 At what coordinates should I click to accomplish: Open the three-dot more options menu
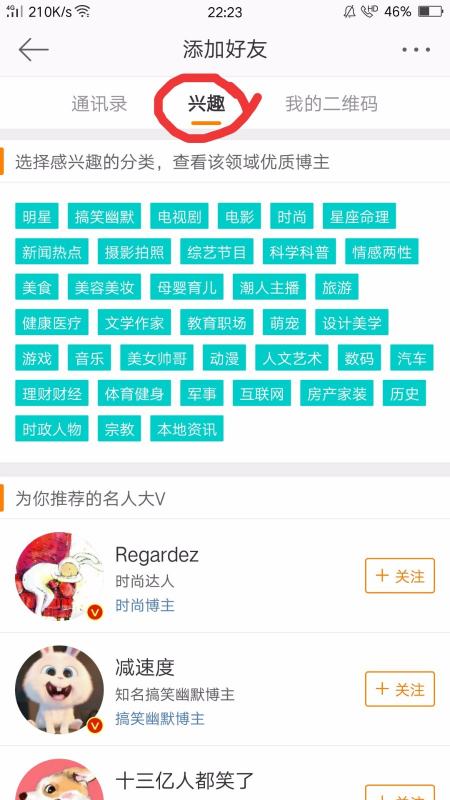416,49
